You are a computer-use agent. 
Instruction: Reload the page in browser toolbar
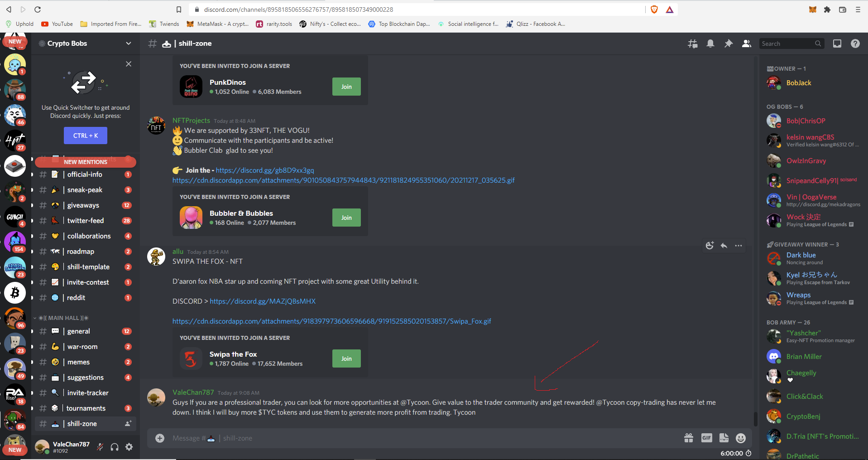point(38,10)
